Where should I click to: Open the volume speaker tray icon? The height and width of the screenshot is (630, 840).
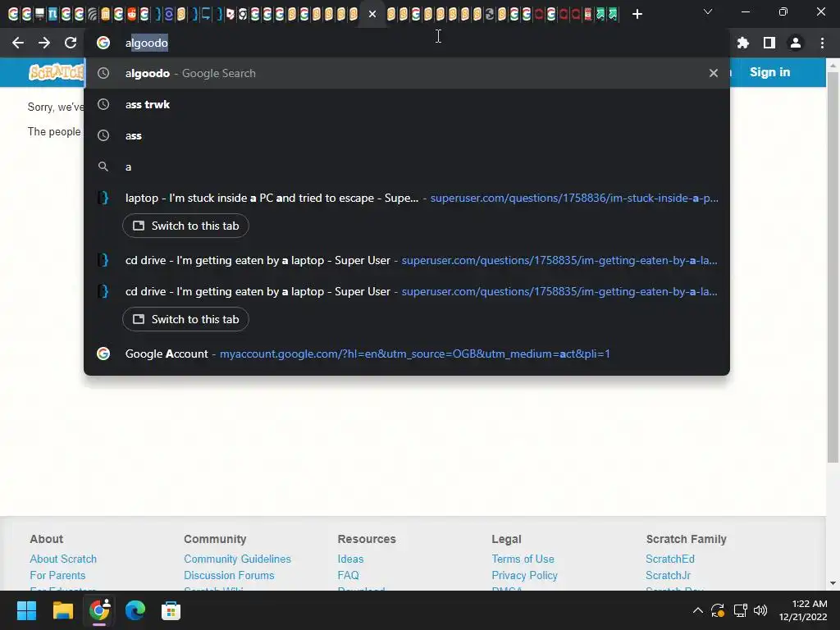[x=760, y=610]
